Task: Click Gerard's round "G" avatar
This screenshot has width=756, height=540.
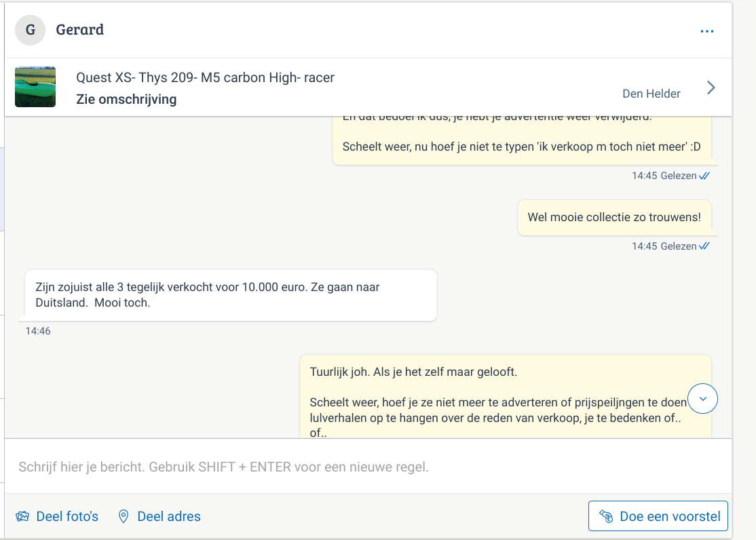Action: 30,31
